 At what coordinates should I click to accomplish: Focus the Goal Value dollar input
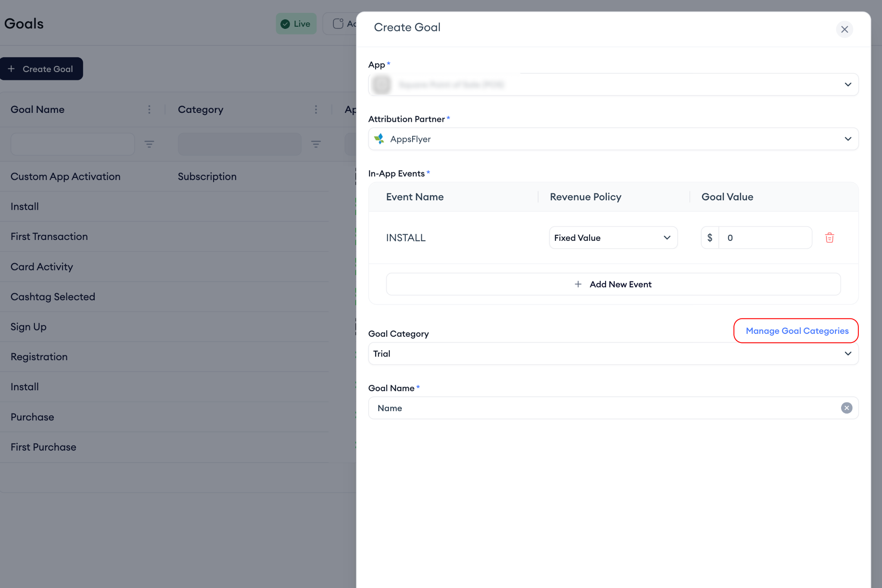click(x=765, y=238)
